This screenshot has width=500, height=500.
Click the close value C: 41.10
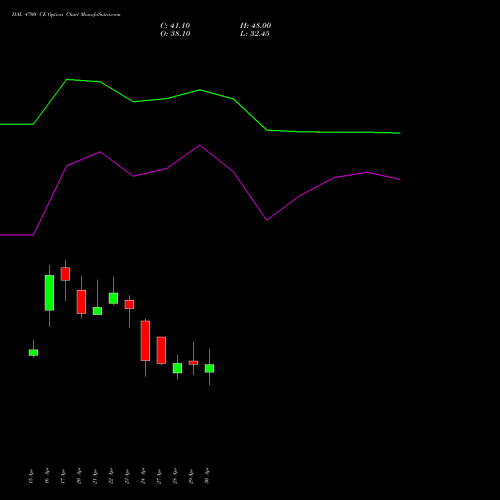click(x=175, y=26)
